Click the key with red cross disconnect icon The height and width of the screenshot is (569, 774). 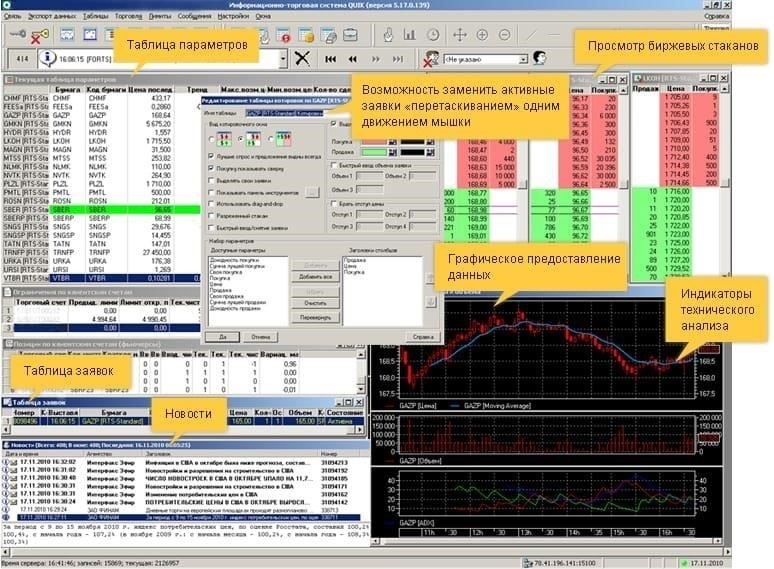[39, 36]
